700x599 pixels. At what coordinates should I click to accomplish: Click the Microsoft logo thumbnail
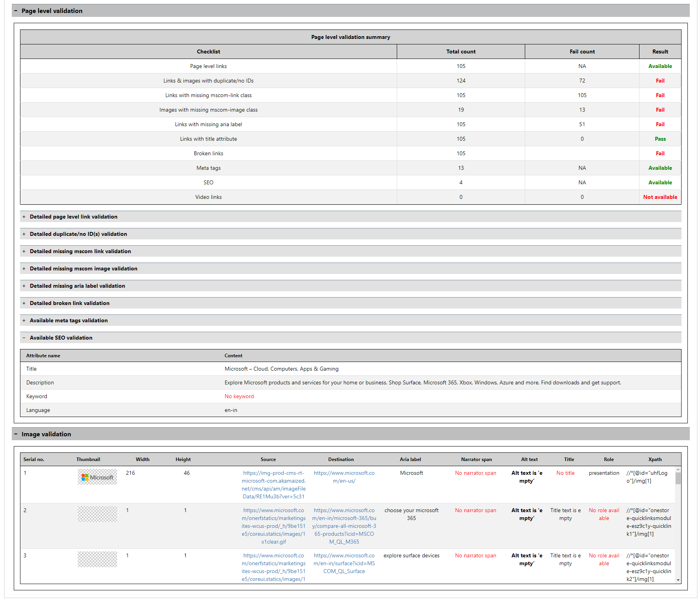coord(97,477)
